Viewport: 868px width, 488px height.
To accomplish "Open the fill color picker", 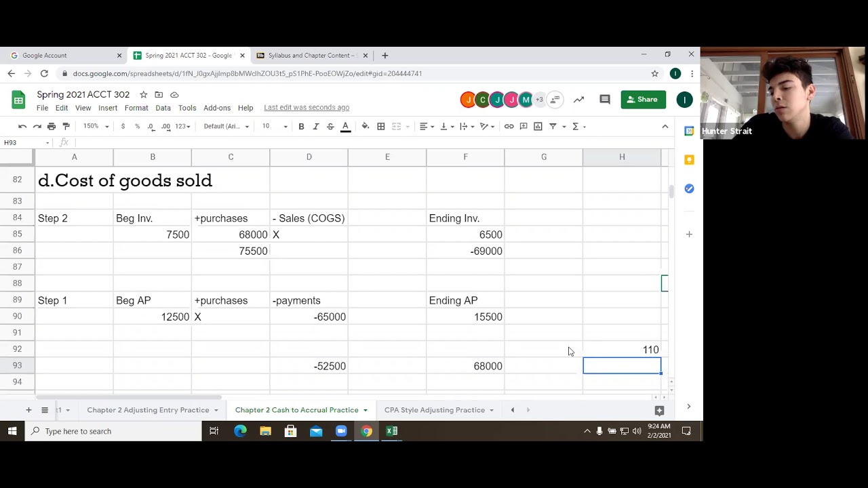I will (366, 126).
